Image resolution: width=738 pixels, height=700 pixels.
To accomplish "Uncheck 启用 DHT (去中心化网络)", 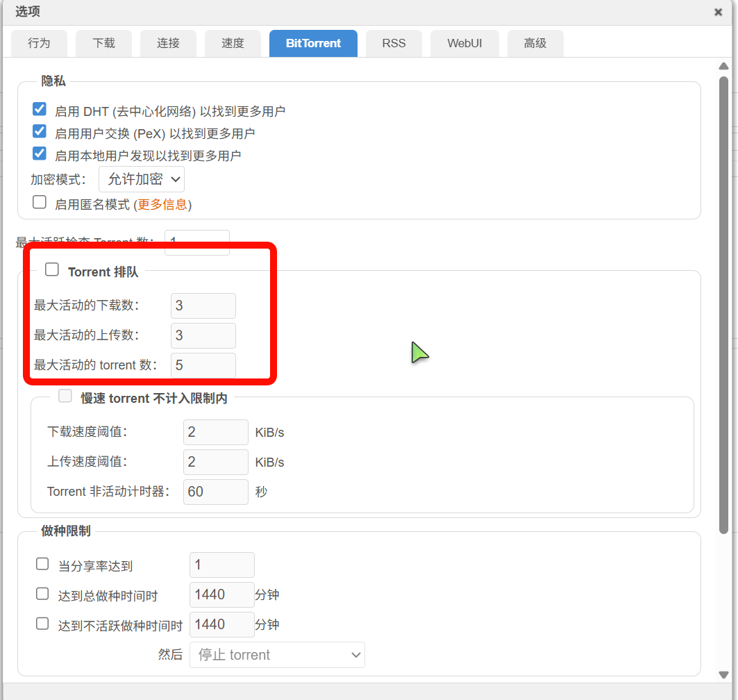I will click(40, 109).
